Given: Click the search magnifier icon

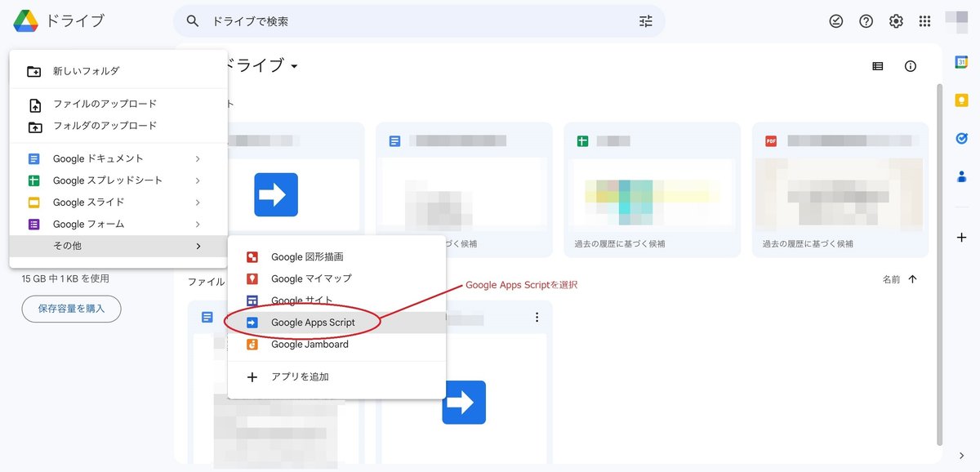Looking at the screenshot, I should click(193, 21).
